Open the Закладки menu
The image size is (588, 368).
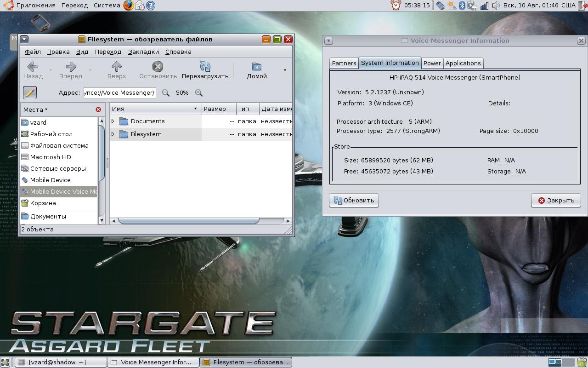tap(143, 52)
